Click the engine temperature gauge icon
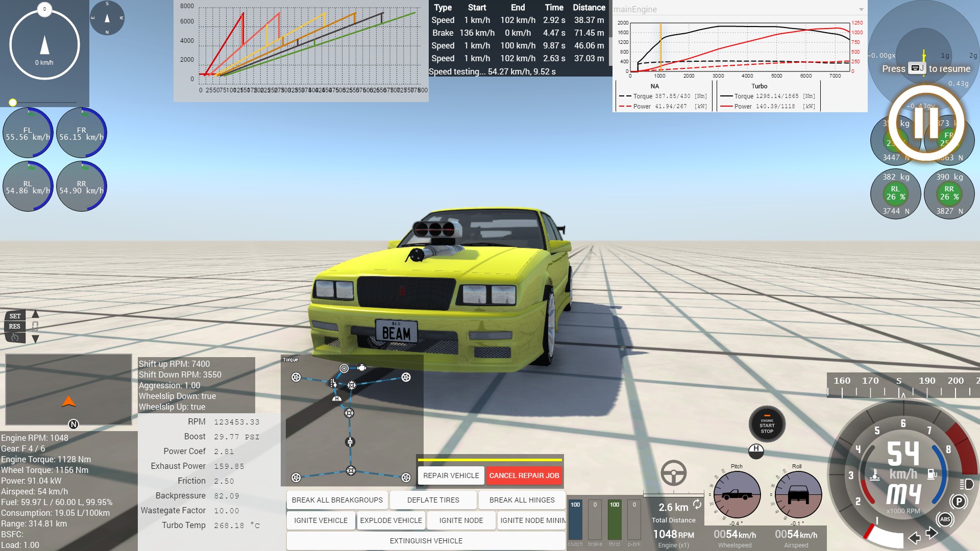This screenshot has width=980, height=551. pos(874,474)
